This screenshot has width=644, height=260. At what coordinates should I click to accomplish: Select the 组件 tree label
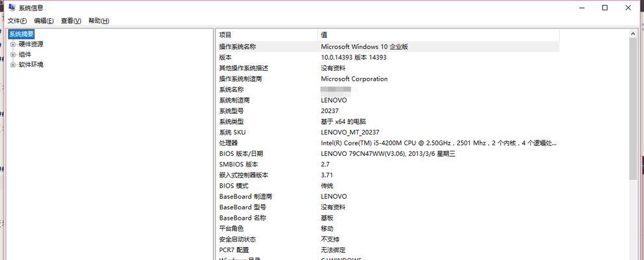(x=25, y=55)
